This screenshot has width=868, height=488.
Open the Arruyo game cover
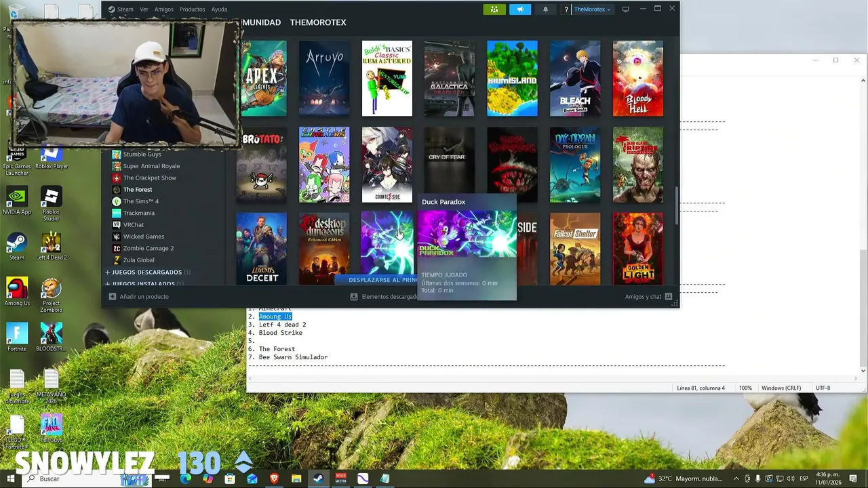click(324, 78)
